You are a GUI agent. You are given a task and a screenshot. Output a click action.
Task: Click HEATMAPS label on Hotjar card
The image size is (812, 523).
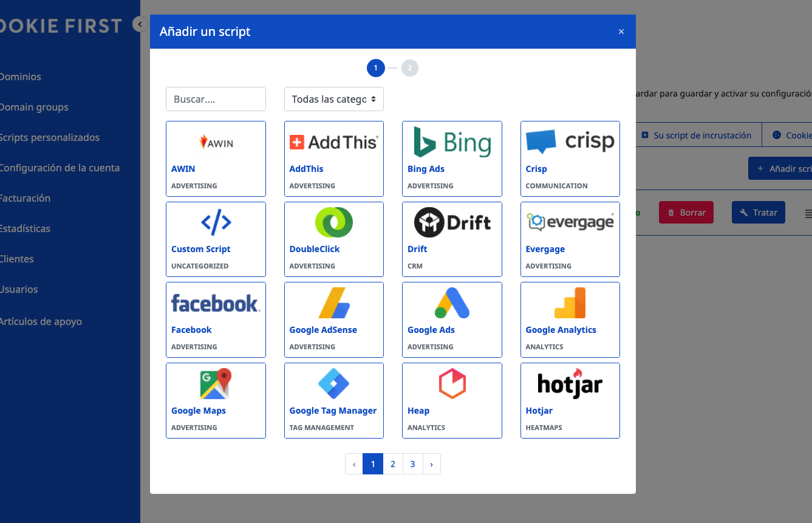(x=544, y=428)
